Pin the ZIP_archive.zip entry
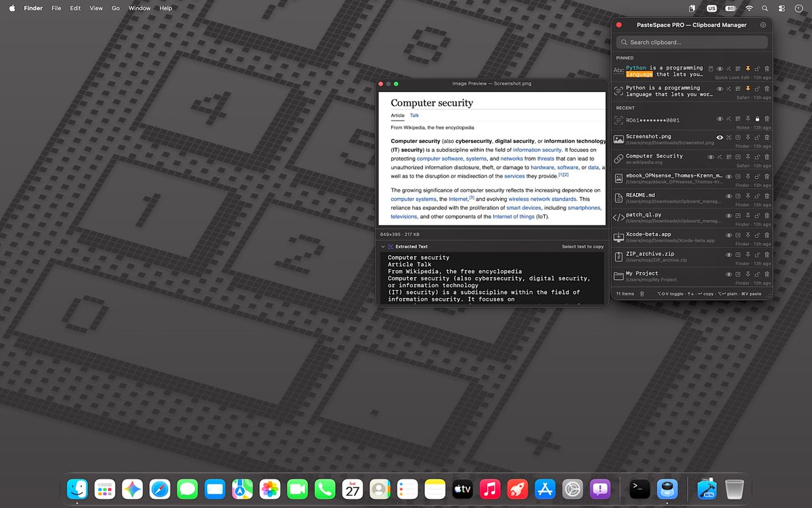 (748, 255)
